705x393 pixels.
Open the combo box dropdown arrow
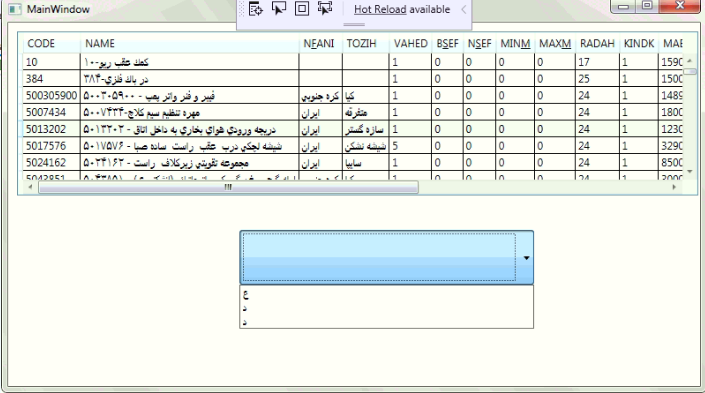(x=526, y=258)
